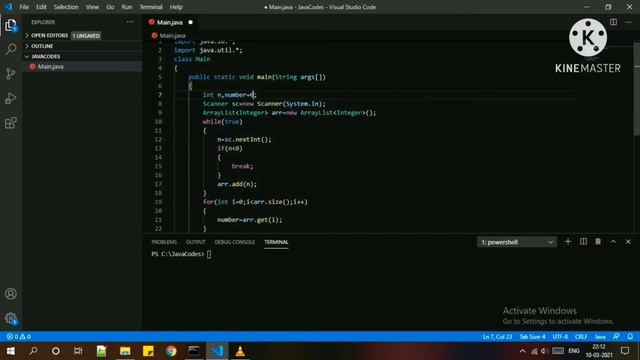Open notifications bell in status bar
Viewport: 640px width, 360px height.
click(630, 336)
